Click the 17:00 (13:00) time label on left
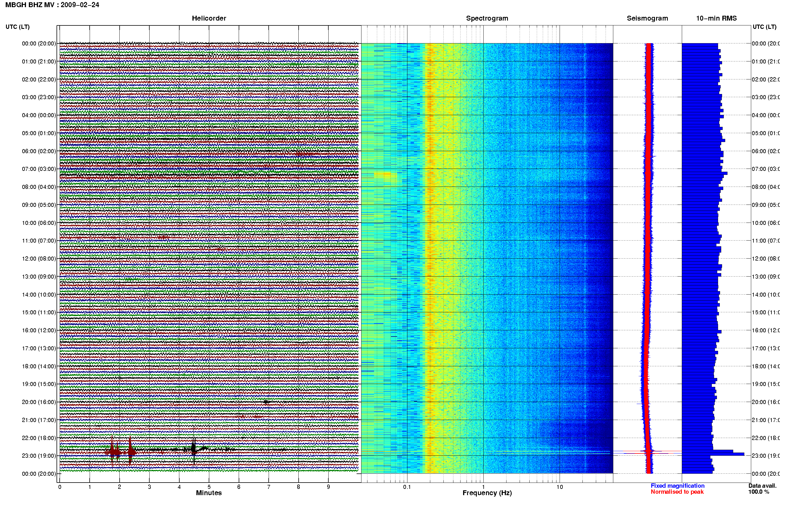This screenshot has height=508, width=812. pos(39,348)
